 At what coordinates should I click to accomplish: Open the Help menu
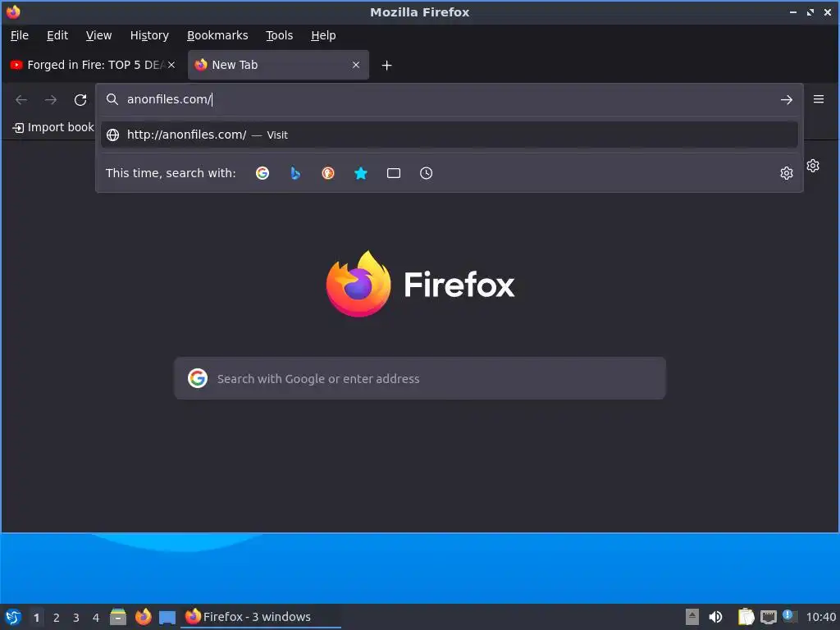tap(323, 35)
